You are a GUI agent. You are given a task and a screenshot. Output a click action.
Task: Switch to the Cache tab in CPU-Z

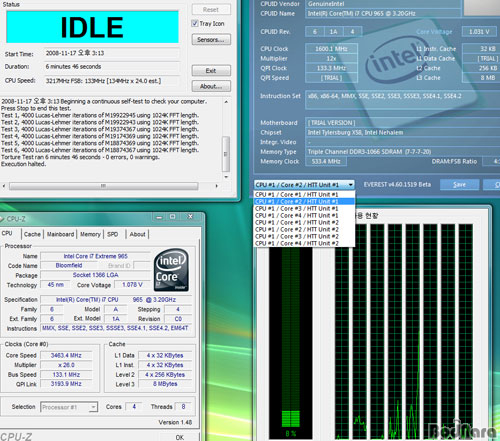click(x=32, y=234)
